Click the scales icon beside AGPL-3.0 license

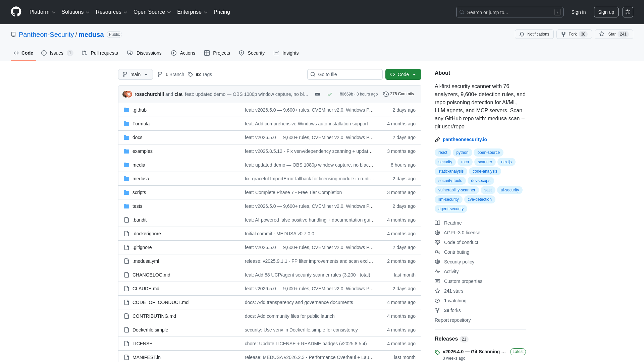(437, 233)
